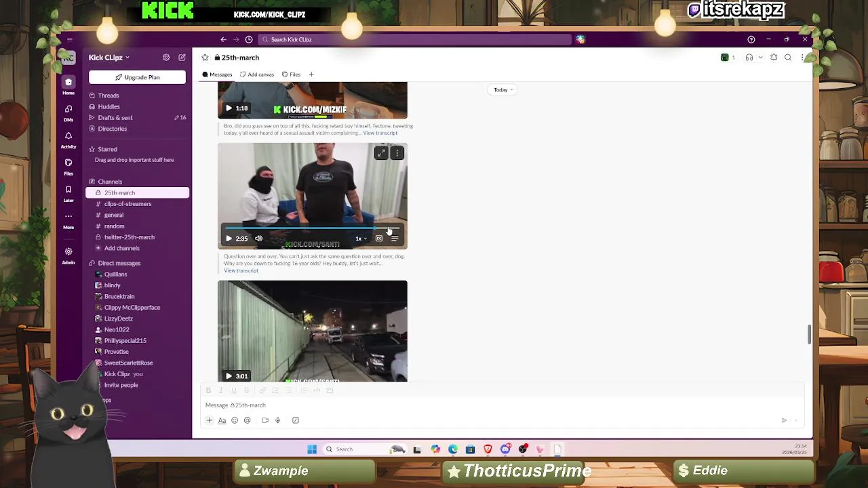This screenshot has height=488, width=868.
Task: Play the 3:01 night street video
Action: tap(229, 376)
